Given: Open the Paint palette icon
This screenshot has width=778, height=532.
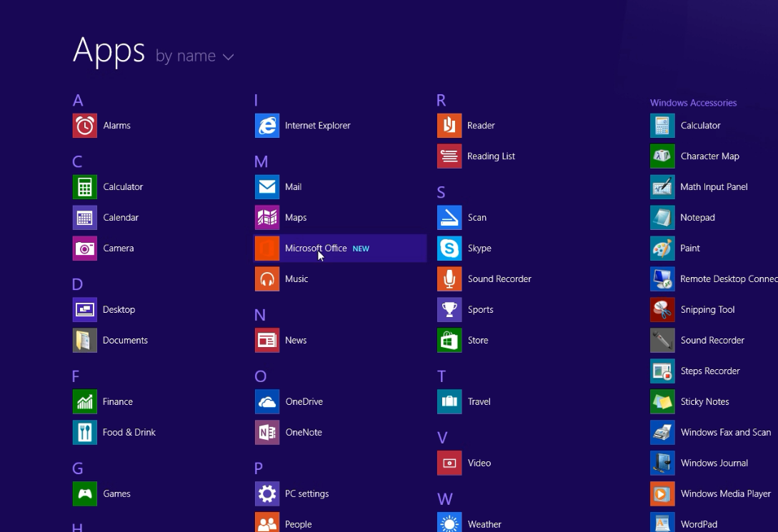Looking at the screenshot, I should (x=662, y=249).
